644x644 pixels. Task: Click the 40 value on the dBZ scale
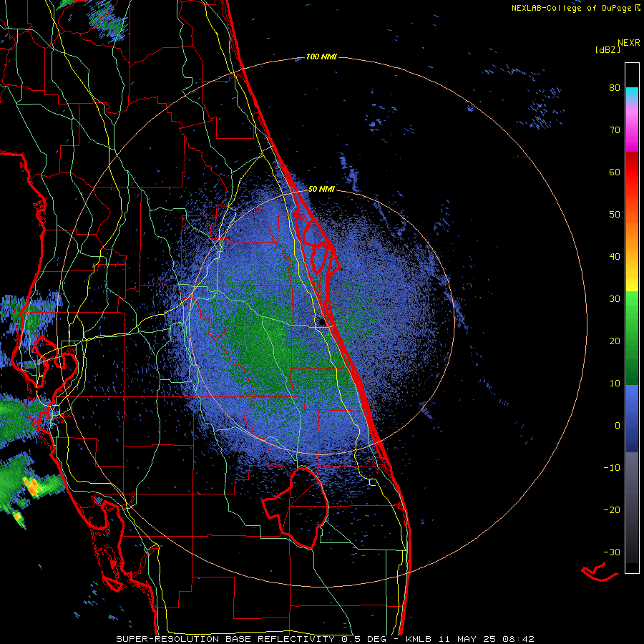(x=615, y=257)
